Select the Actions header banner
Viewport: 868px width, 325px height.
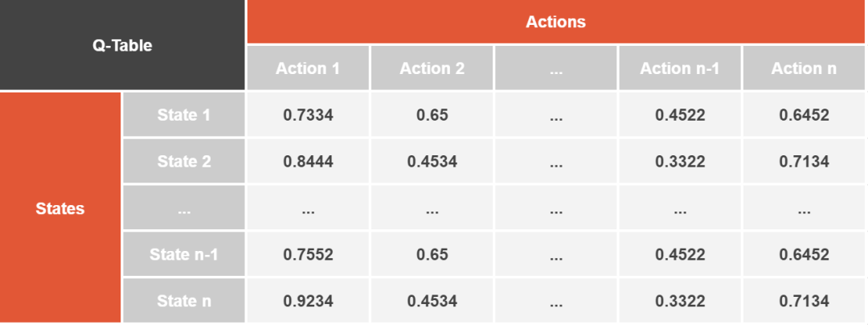click(556, 22)
